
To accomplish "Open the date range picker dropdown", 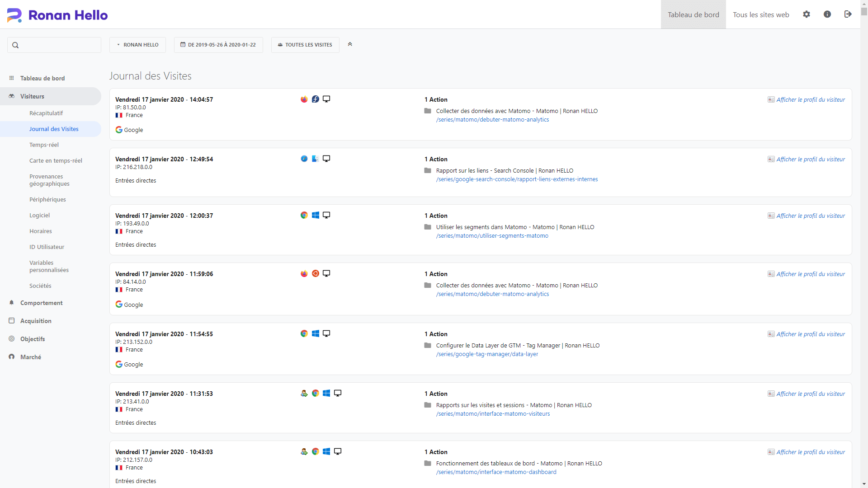I will (218, 45).
